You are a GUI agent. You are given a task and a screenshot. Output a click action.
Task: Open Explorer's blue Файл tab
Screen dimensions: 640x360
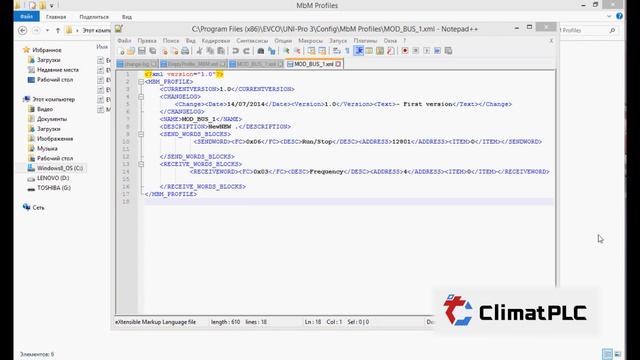coord(27,17)
